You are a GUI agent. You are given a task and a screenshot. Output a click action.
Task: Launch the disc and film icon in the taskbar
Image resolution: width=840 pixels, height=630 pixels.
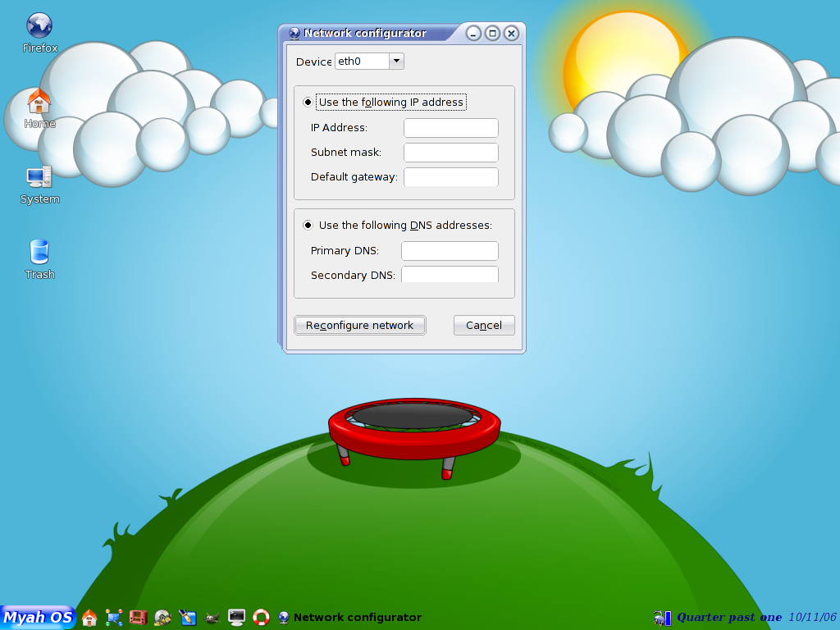tap(163, 618)
